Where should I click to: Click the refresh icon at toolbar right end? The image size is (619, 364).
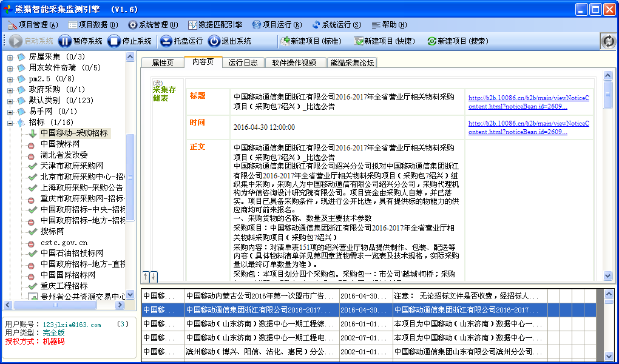[x=607, y=41]
